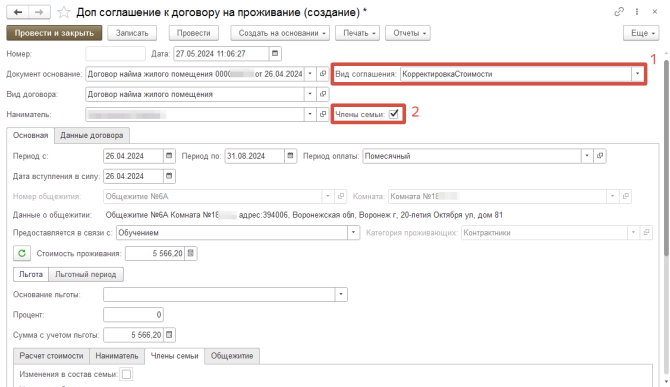The image size is (670, 387).
Task: Open the Отчеты dropdown menu
Action: pos(408,33)
